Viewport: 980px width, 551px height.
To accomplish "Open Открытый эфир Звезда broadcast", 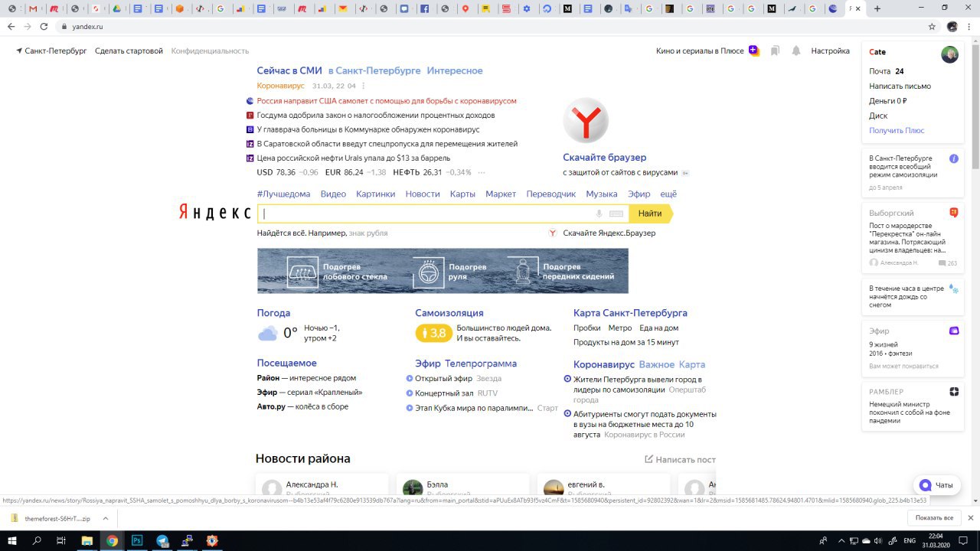I will [x=458, y=378].
